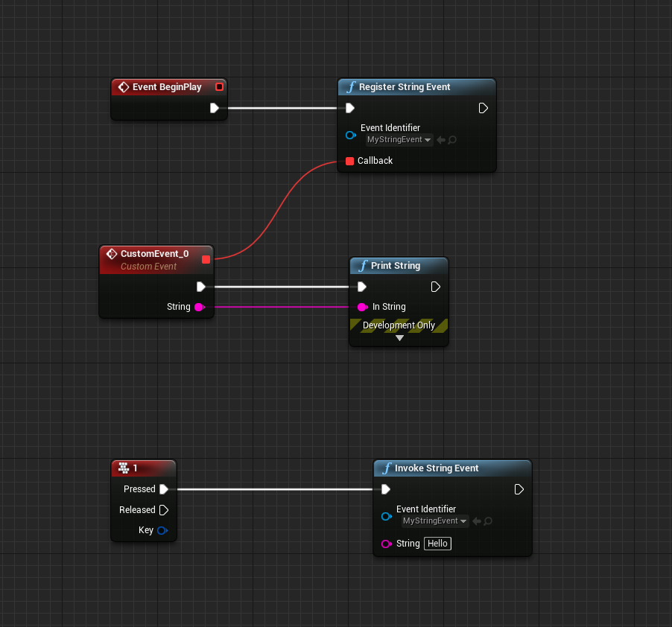Click the Print String In String pin
The width and height of the screenshot is (672, 627).
(x=362, y=307)
